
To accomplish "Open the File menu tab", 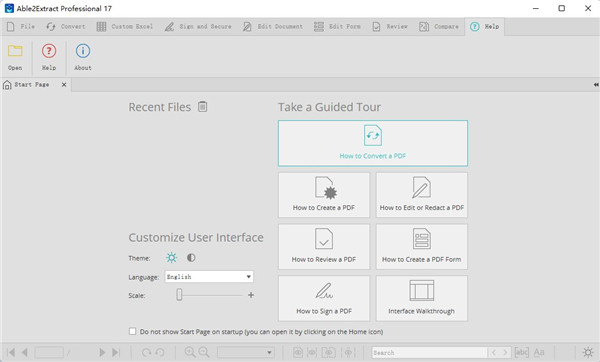I will point(21,26).
